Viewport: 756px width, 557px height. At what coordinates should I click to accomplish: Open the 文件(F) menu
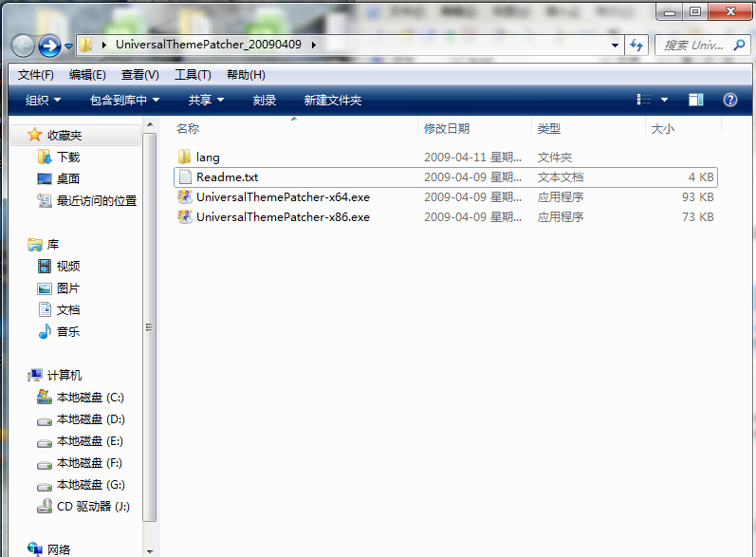point(36,75)
